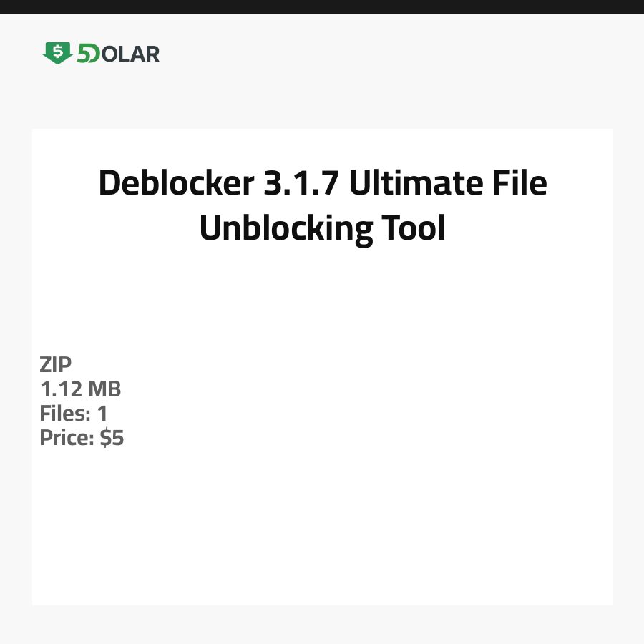The image size is (644, 644).
Task: Click the black bar at the top
Action: point(322,6)
